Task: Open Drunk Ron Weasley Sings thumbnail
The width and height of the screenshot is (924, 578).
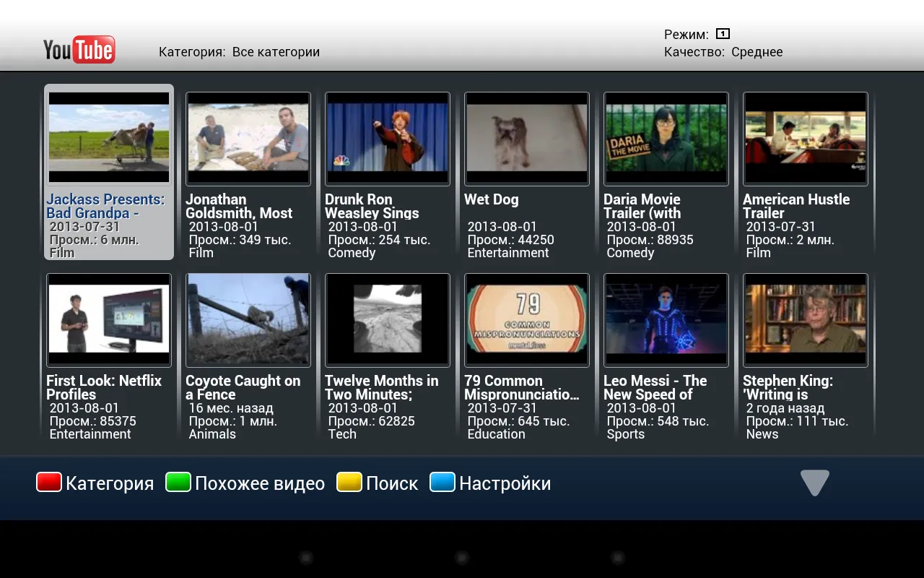Action: pyautogui.click(x=388, y=138)
